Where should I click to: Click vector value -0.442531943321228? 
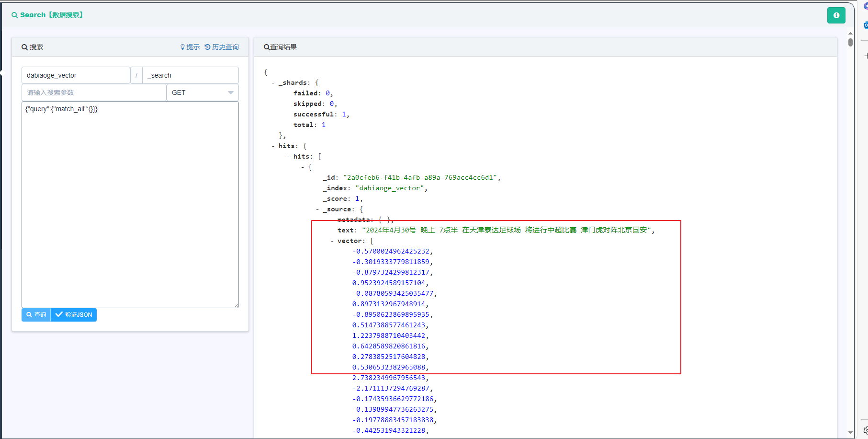coord(389,430)
